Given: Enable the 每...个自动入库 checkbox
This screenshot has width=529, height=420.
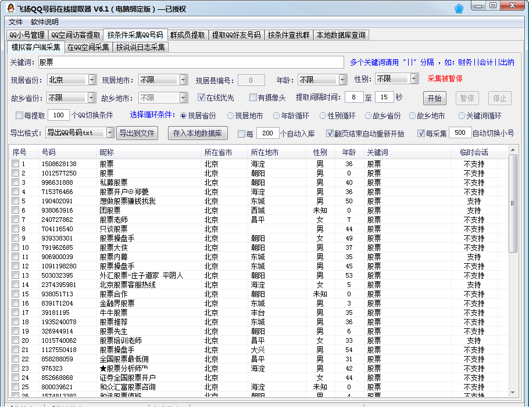Looking at the screenshot, I should point(241,134).
